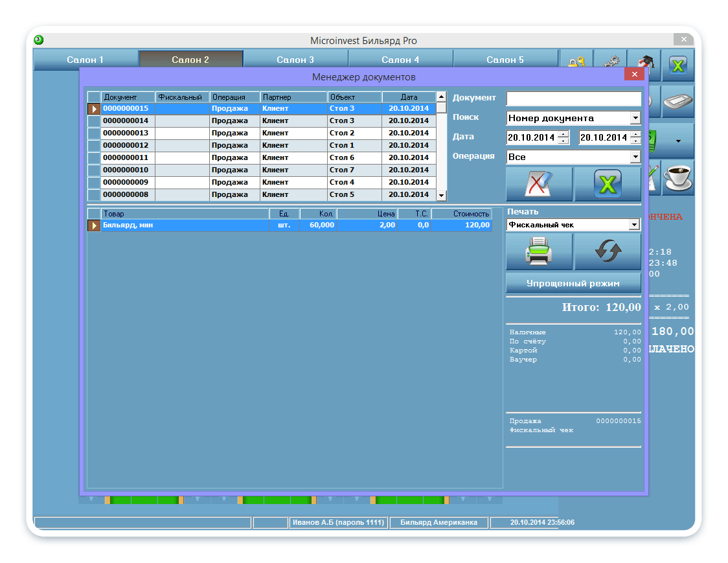Screen dimensions: 728x563
Task: Open the Операция dropdown set to Все
Action: (635, 157)
